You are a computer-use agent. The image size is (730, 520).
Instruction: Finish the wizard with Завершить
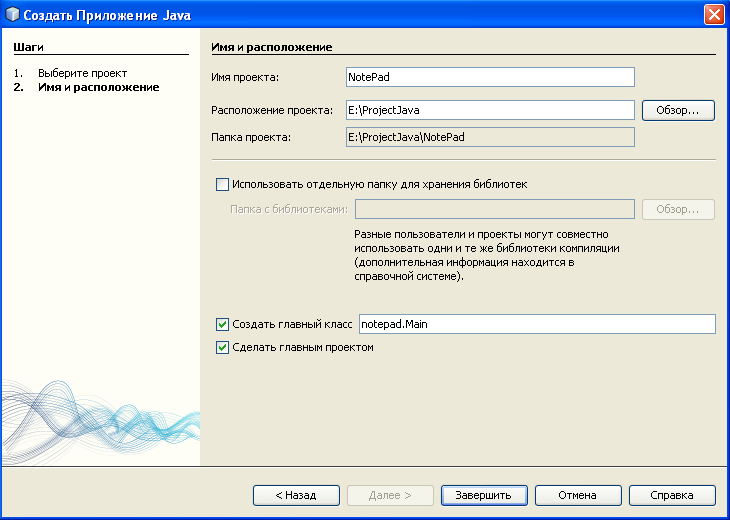click(x=484, y=495)
